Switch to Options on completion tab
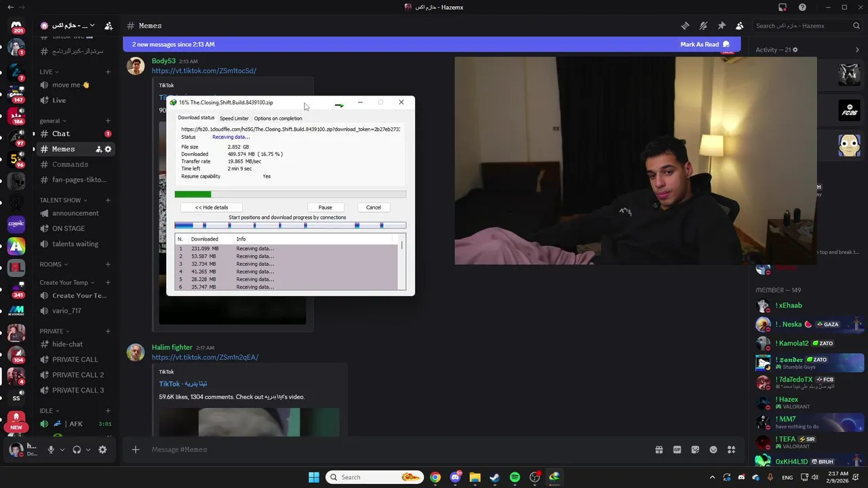 coord(278,119)
